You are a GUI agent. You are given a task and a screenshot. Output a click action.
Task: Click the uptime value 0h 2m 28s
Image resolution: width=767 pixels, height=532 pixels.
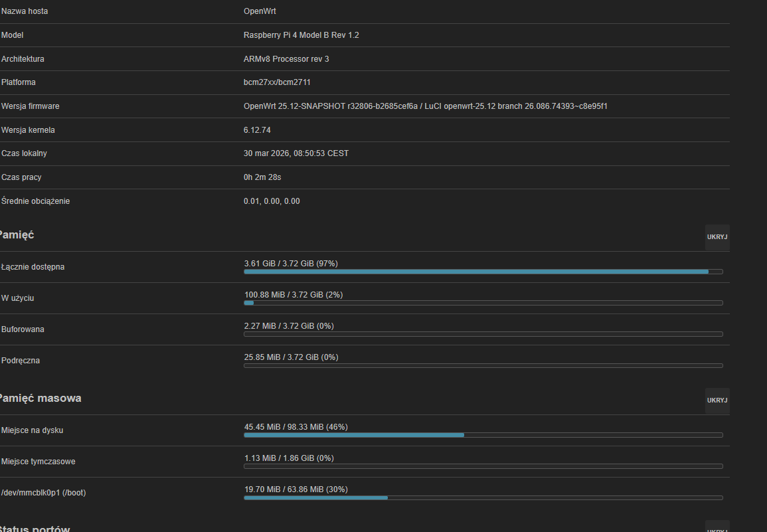click(x=262, y=177)
